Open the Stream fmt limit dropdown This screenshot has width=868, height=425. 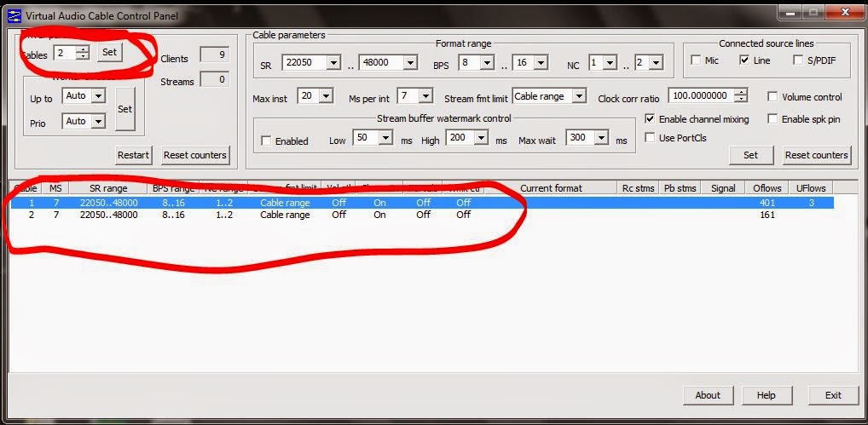(x=578, y=96)
